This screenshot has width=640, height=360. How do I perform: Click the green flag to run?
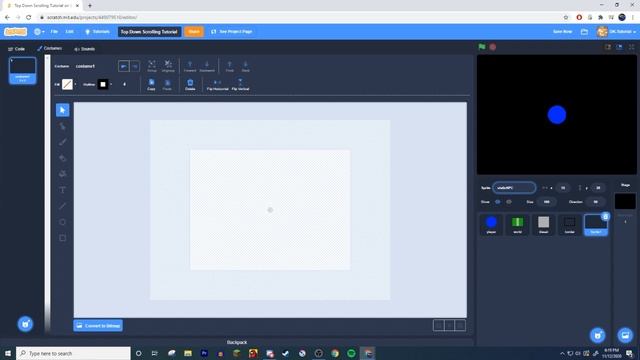click(482, 47)
